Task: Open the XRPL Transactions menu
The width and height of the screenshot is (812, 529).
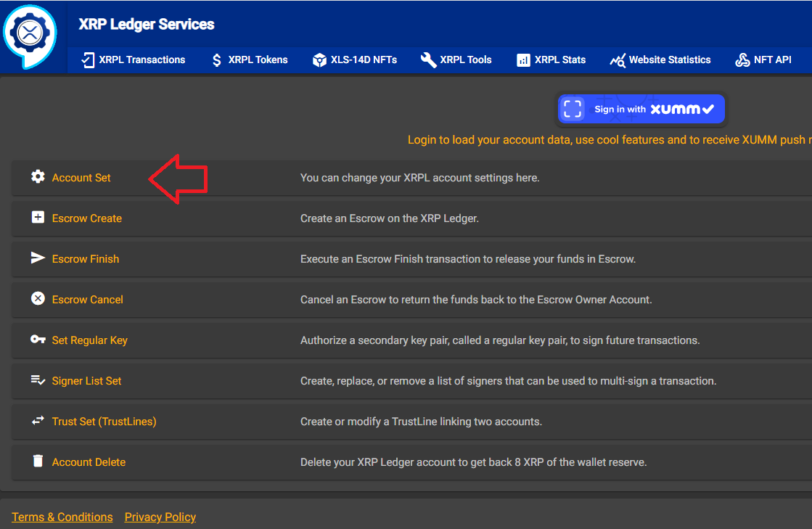Action: (x=133, y=60)
